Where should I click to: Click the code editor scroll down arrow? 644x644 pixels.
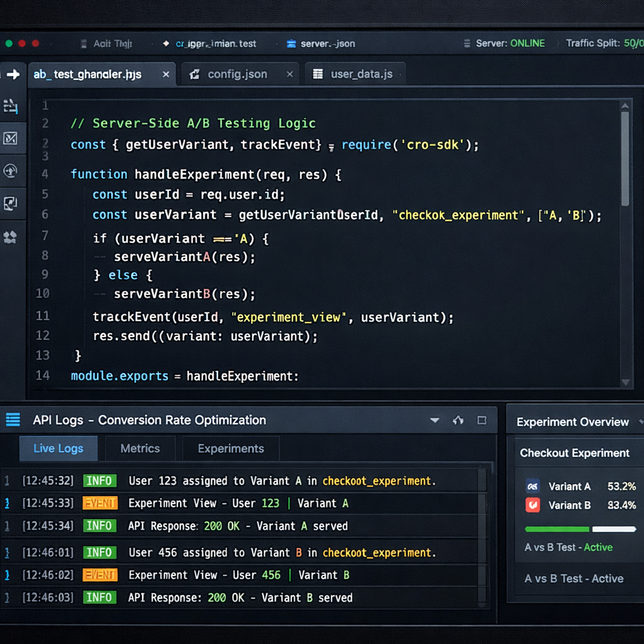tap(626, 382)
